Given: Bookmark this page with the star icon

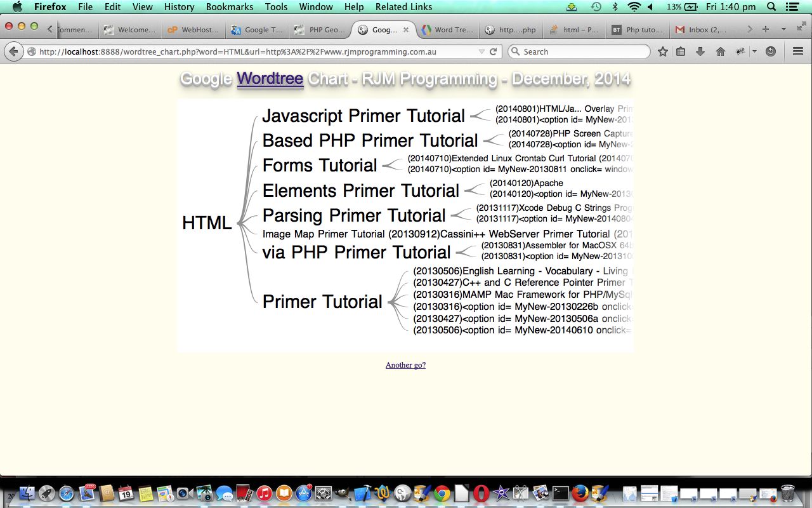Looking at the screenshot, I should pos(662,51).
